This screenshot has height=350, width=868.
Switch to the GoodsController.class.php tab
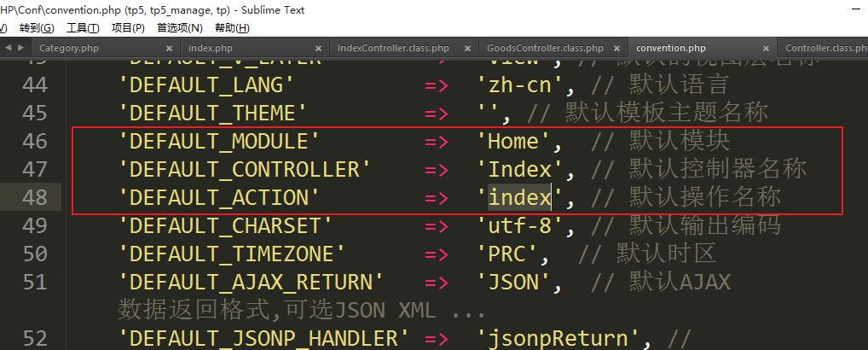point(545,49)
